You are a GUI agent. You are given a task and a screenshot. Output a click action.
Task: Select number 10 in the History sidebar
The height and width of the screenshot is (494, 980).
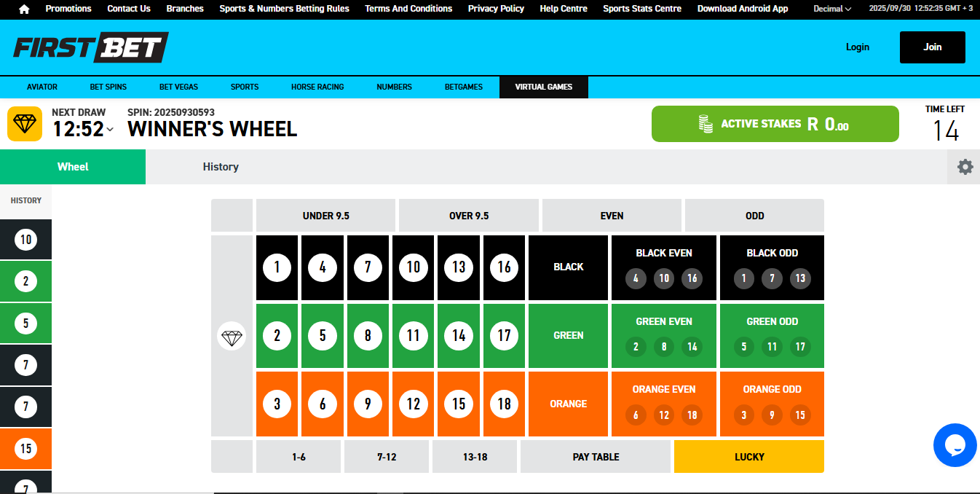pyautogui.click(x=25, y=239)
